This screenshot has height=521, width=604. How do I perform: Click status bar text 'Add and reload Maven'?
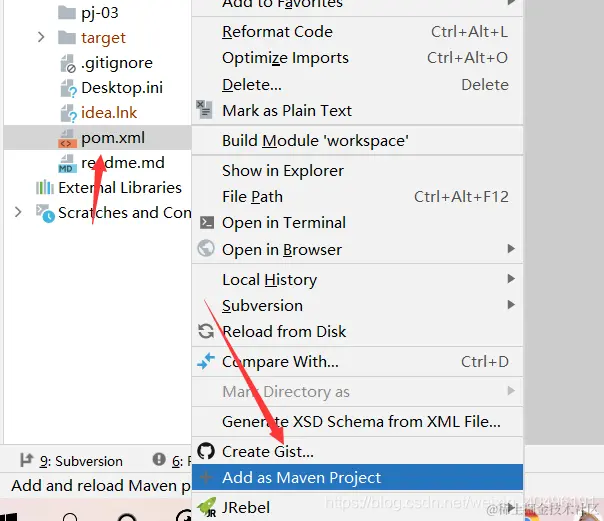pos(101,486)
